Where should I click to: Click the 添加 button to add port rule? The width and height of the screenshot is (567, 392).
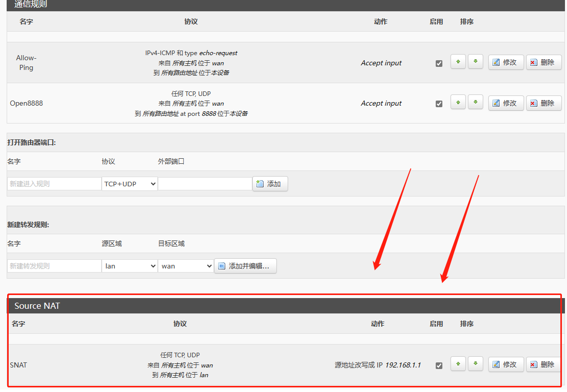[270, 184]
